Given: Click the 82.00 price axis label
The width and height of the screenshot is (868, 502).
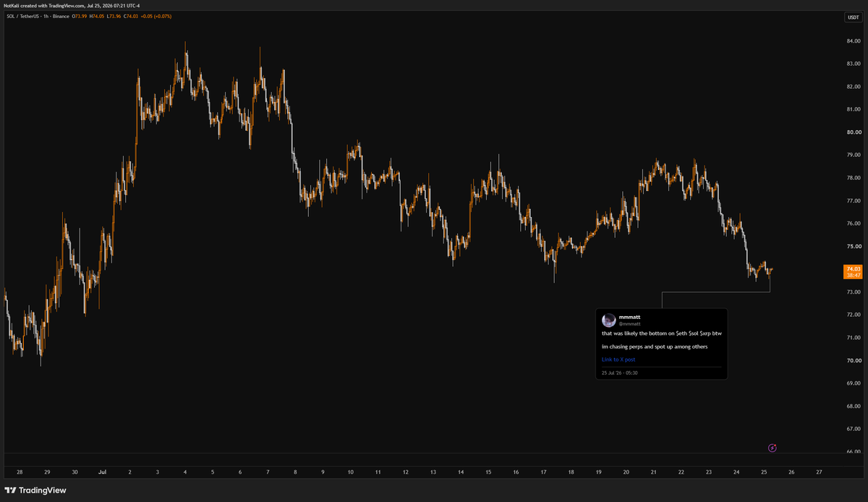Looking at the screenshot, I should pos(852,86).
